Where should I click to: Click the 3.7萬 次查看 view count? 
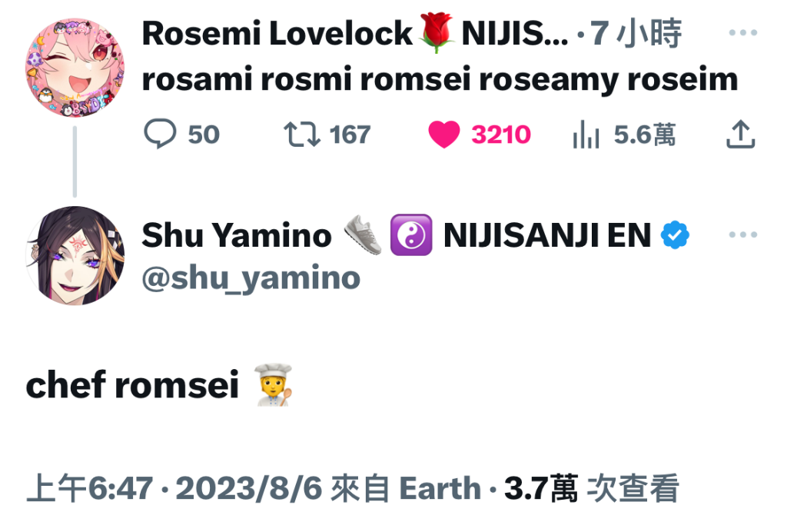click(x=592, y=488)
